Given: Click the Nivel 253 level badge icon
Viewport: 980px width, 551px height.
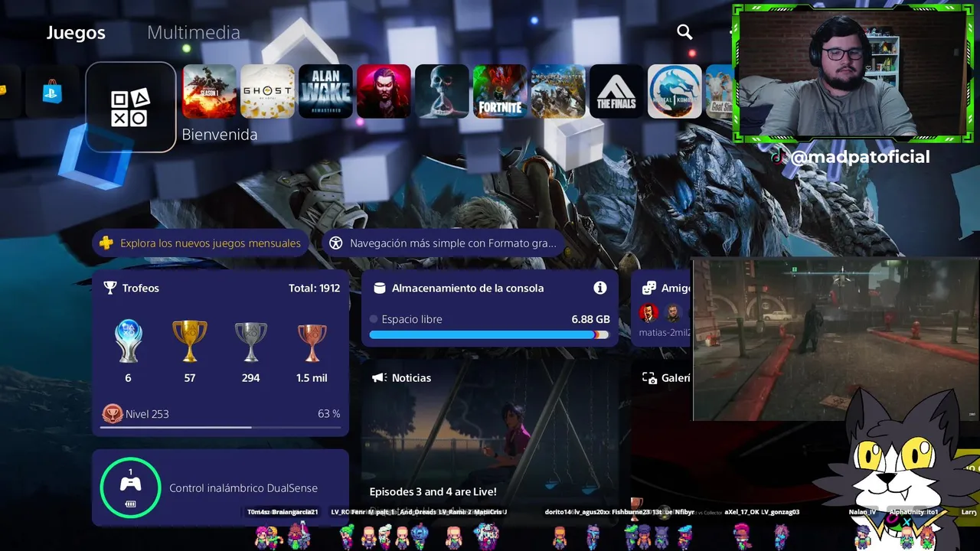Looking at the screenshot, I should [x=112, y=414].
